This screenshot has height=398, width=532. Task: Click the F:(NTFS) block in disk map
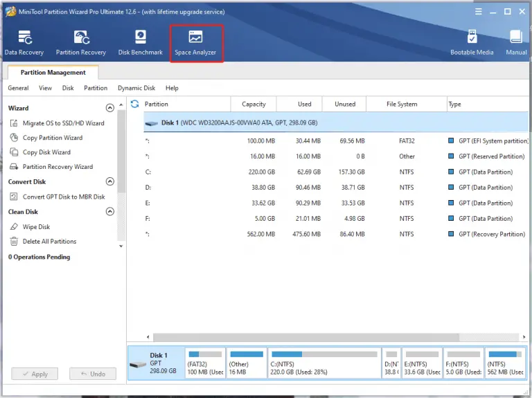pyautogui.click(x=463, y=363)
